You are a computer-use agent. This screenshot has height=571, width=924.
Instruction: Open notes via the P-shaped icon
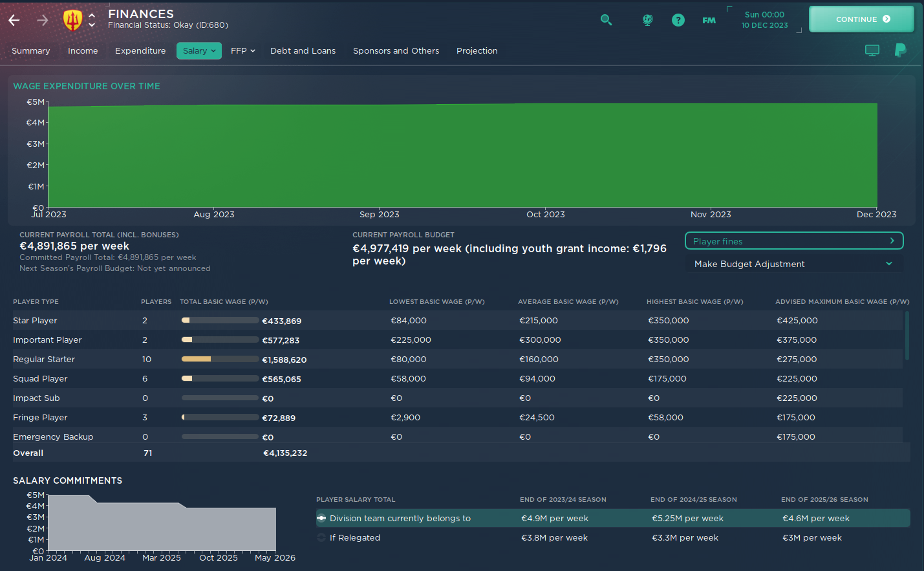pos(900,50)
